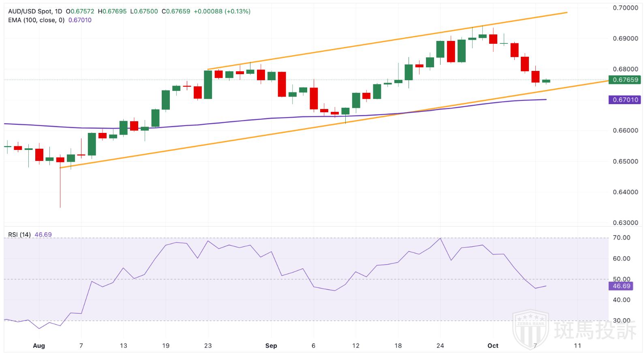Click the green 0.67659 current price tag
Image resolution: width=644 pixels, height=355 pixels.
pos(625,80)
